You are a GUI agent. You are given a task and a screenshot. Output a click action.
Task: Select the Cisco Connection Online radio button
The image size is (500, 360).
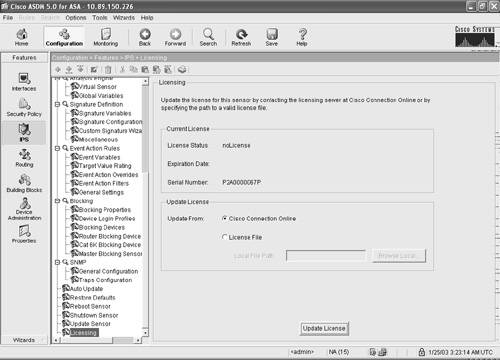(x=225, y=218)
